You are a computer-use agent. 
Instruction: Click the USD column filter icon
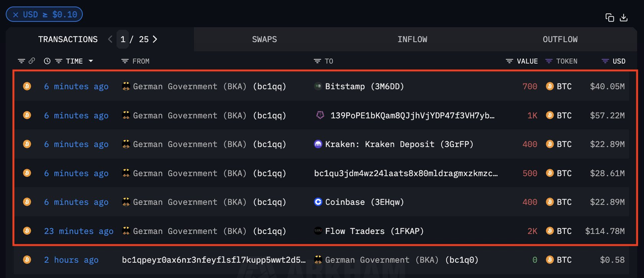point(605,61)
